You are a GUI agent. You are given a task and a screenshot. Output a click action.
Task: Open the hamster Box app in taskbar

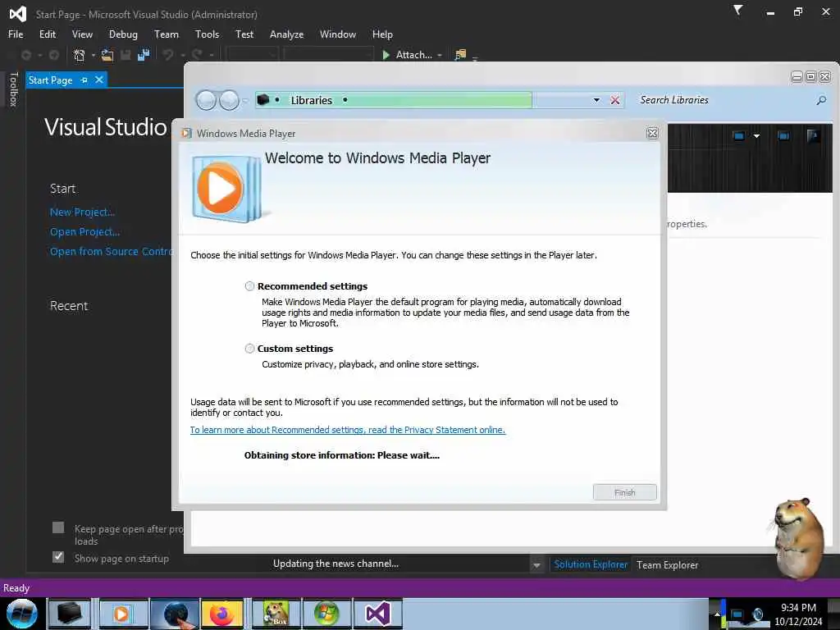276,614
